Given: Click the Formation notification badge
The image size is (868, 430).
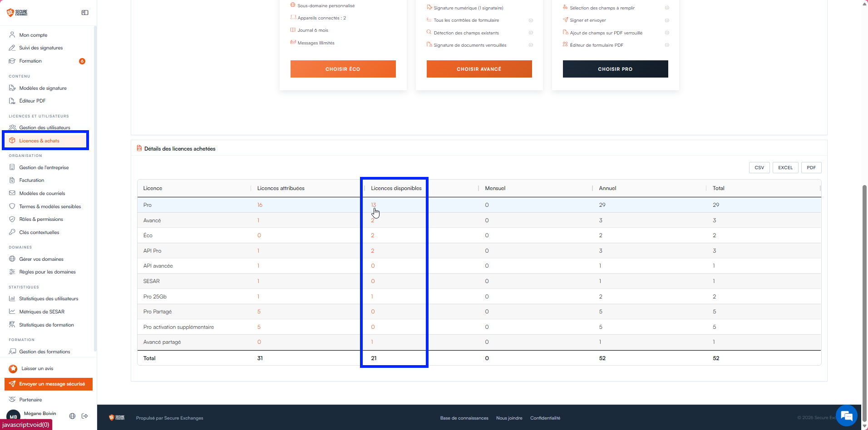Looking at the screenshot, I should [x=82, y=61].
